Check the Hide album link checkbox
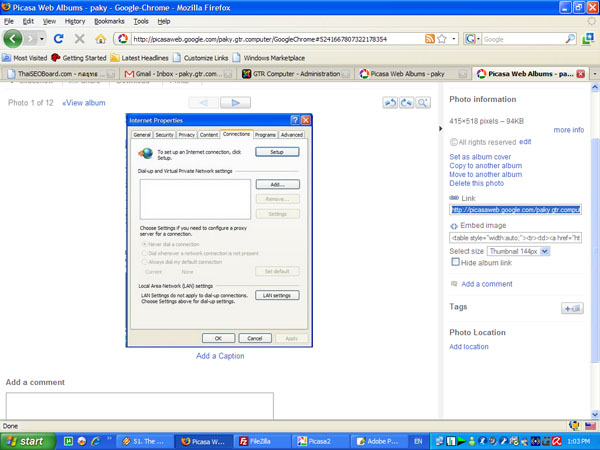 coord(455,262)
